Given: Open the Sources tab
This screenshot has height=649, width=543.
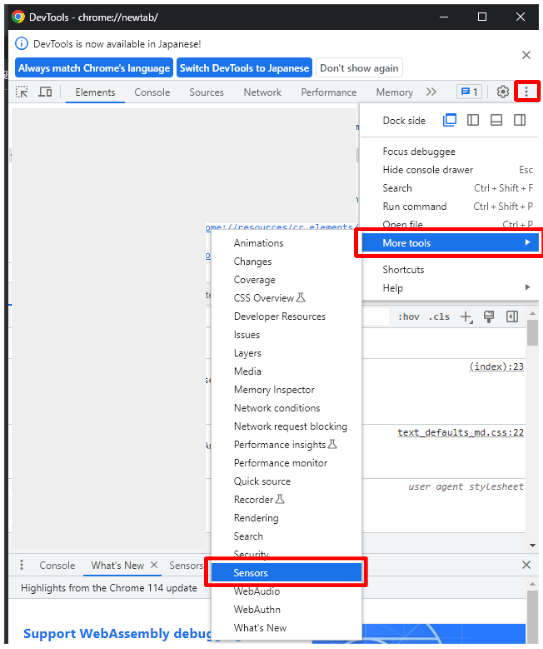Looking at the screenshot, I should pyautogui.click(x=206, y=92).
